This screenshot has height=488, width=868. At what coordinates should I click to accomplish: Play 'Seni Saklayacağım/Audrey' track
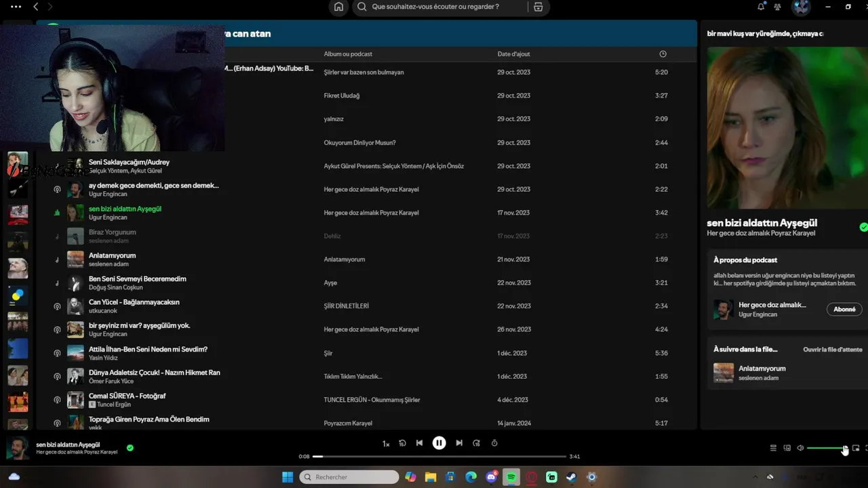(129, 162)
